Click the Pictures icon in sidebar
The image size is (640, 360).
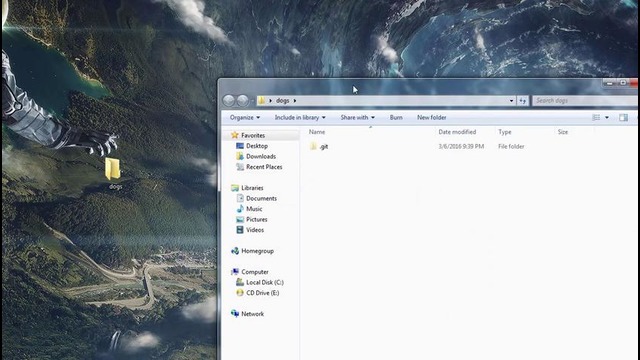click(240, 219)
